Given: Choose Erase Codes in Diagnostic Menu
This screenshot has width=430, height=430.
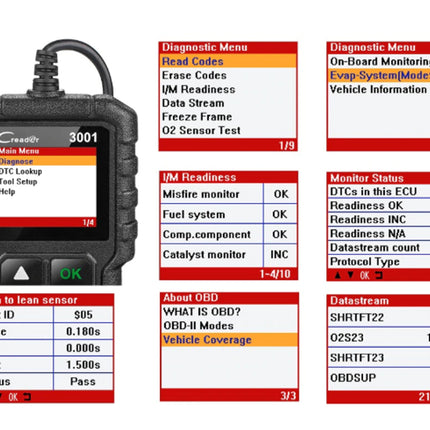Looking at the screenshot, I should tap(194, 75).
